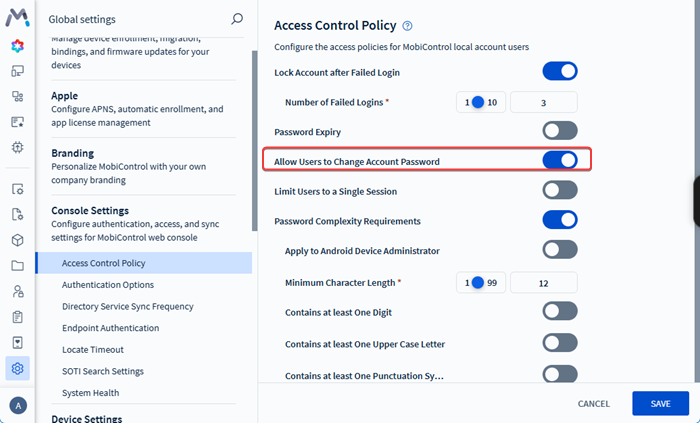
Task: Disable Lock Account after Failed Login
Action: pyautogui.click(x=560, y=71)
